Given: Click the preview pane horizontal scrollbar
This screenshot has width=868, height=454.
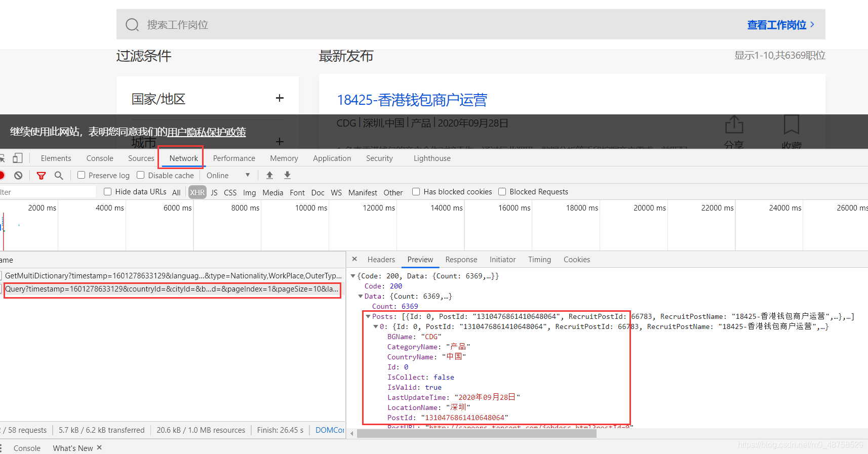Looking at the screenshot, I should coord(477,433).
